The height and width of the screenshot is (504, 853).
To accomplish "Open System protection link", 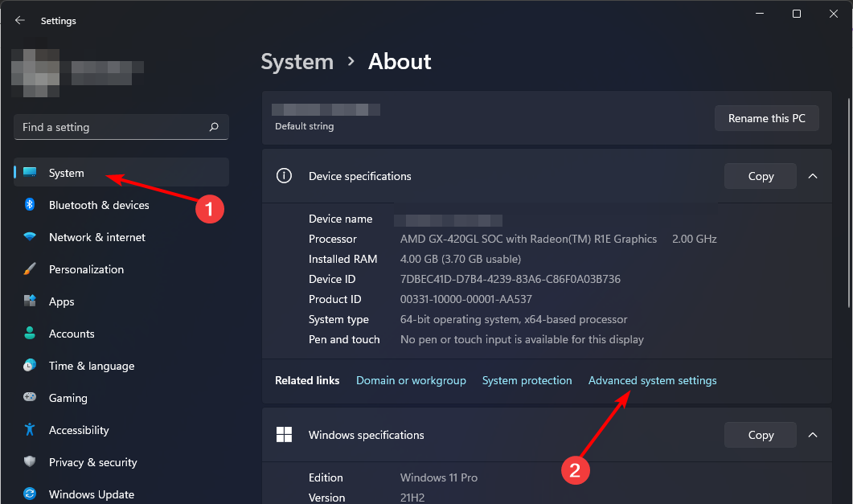I will pos(527,380).
